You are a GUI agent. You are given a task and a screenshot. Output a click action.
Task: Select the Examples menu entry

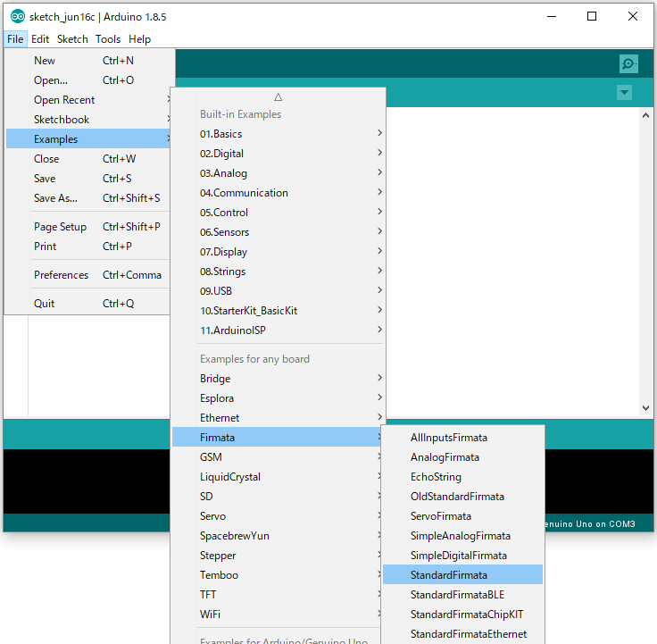pyautogui.click(x=88, y=139)
